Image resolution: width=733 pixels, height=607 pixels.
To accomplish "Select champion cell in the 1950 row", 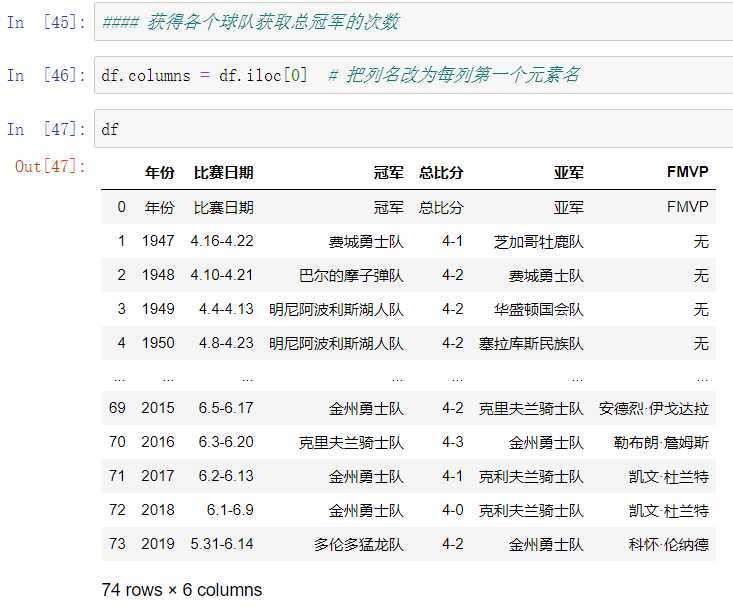I will pyautogui.click(x=336, y=344).
